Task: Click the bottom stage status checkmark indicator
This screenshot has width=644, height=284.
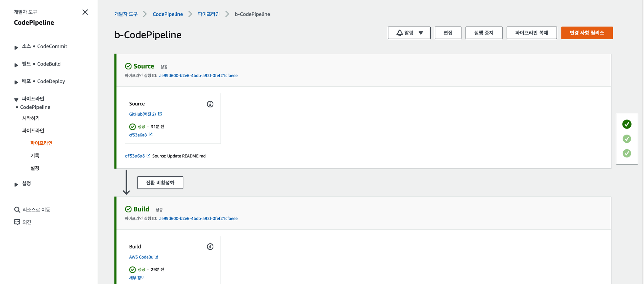Action: tap(627, 153)
